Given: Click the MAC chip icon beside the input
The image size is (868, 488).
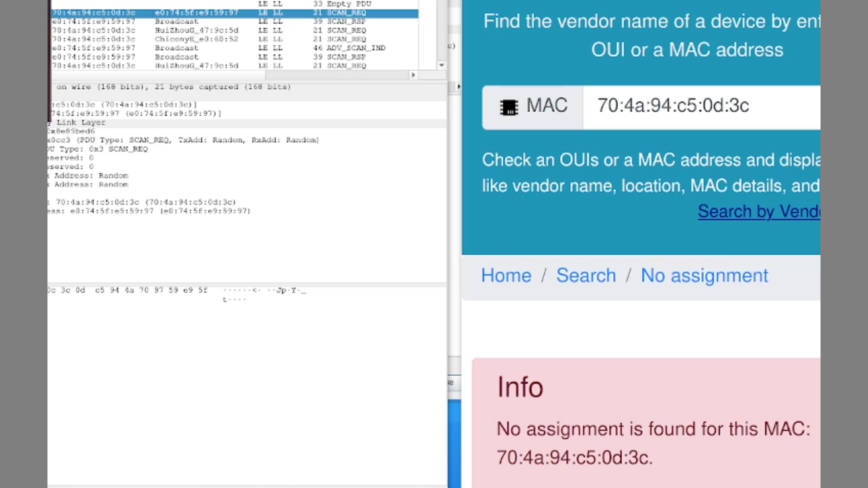Looking at the screenshot, I should click(509, 107).
